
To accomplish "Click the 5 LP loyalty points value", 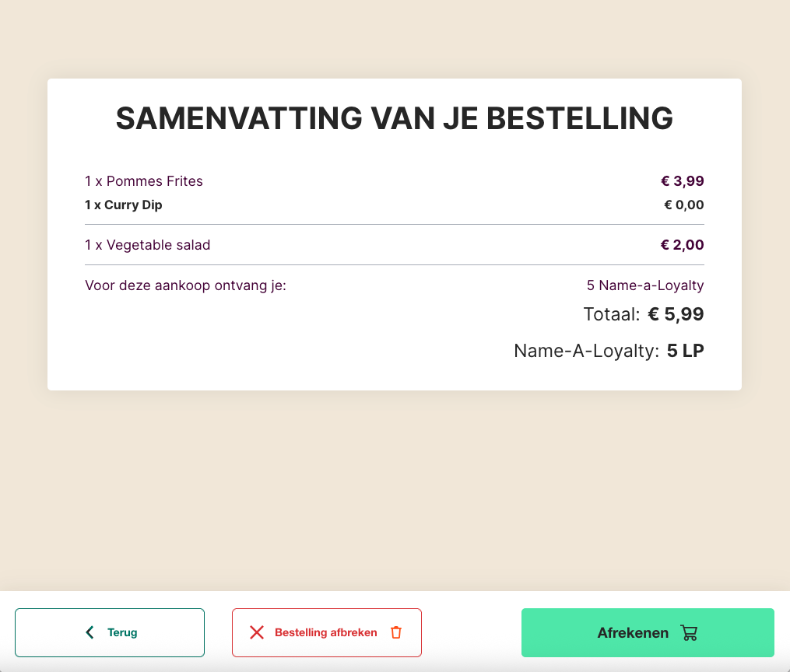I will (686, 351).
